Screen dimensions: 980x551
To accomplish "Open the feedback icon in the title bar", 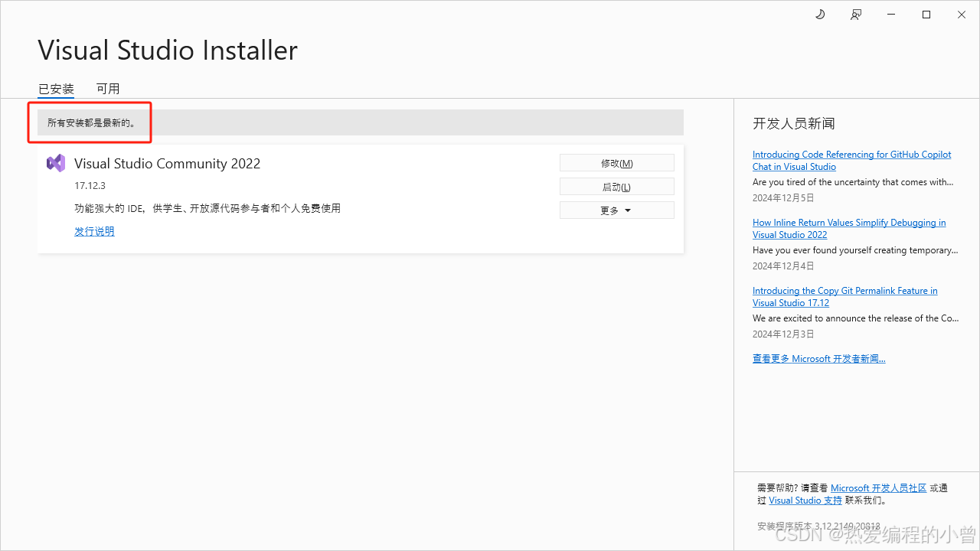I will (x=855, y=15).
